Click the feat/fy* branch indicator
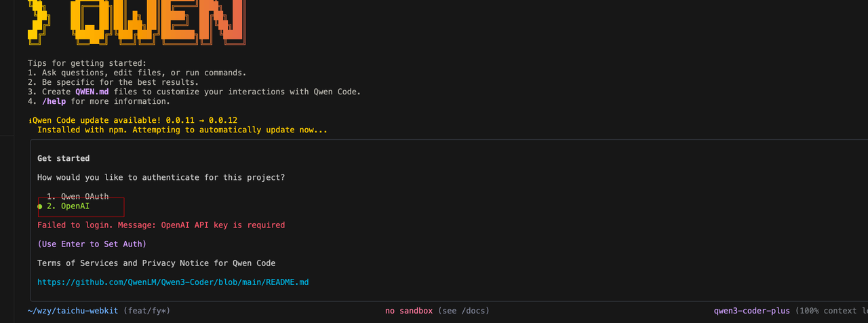Screen dimensions: 868x323 tap(146, 311)
